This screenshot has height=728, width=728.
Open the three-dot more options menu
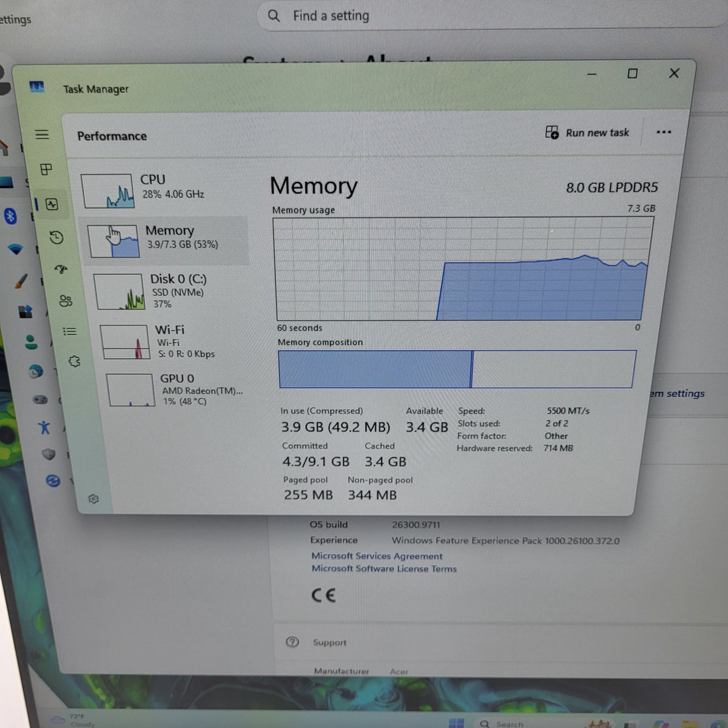click(x=664, y=132)
